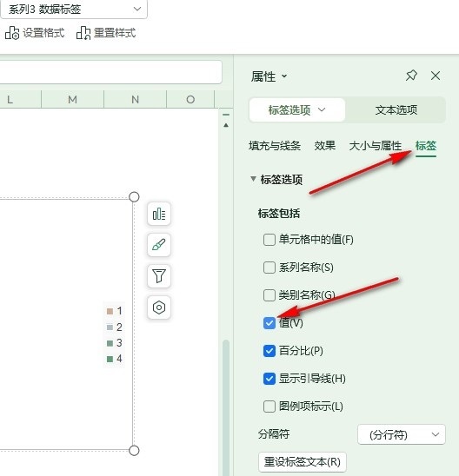Enable 系列名称(S) checkbox
The height and width of the screenshot is (476, 459).
pyautogui.click(x=269, y=268)
